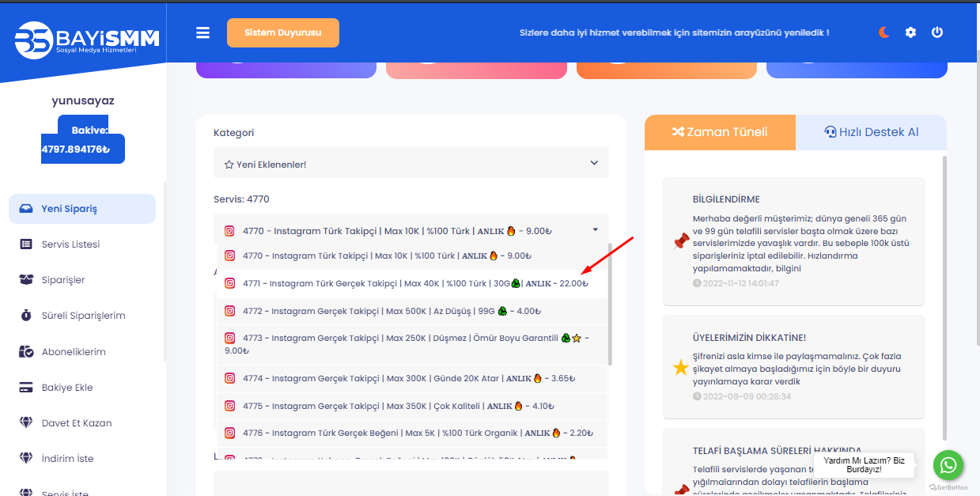Screen dimensions: 980x496
Task: Click the purple summary card
Action: click(x=286, y=70)
